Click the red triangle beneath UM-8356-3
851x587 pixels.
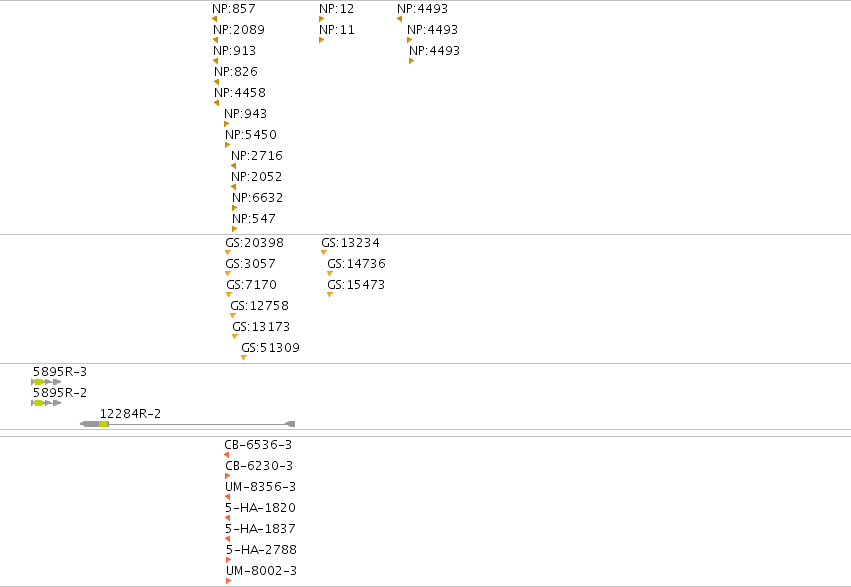227,497
